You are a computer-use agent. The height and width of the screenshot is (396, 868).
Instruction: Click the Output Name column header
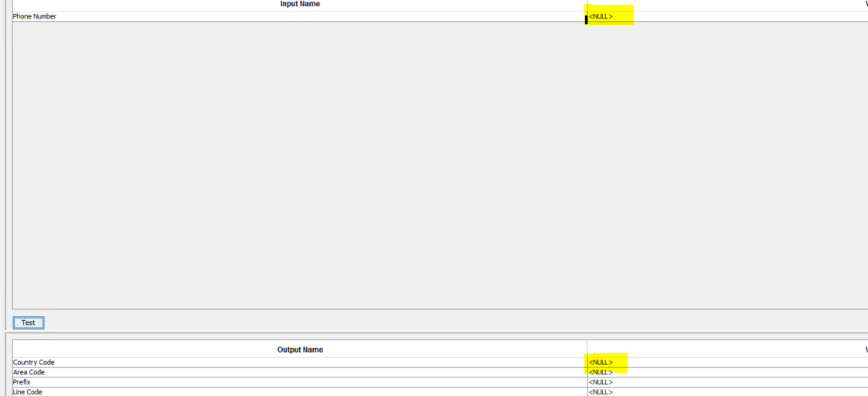pos(299,350)
